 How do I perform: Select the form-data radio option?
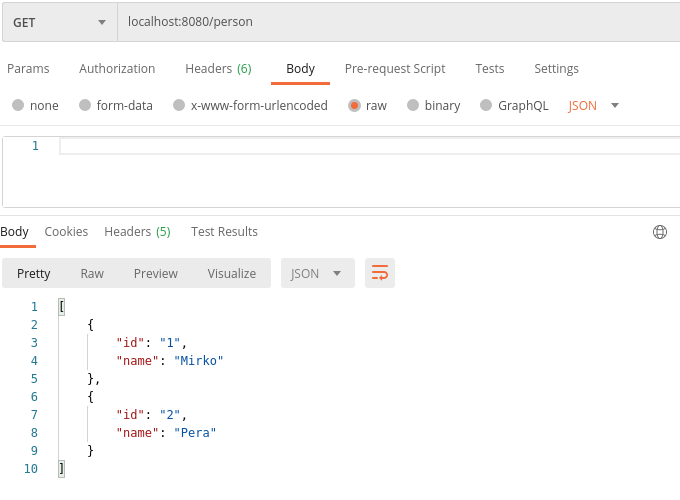tap(85, 105)
